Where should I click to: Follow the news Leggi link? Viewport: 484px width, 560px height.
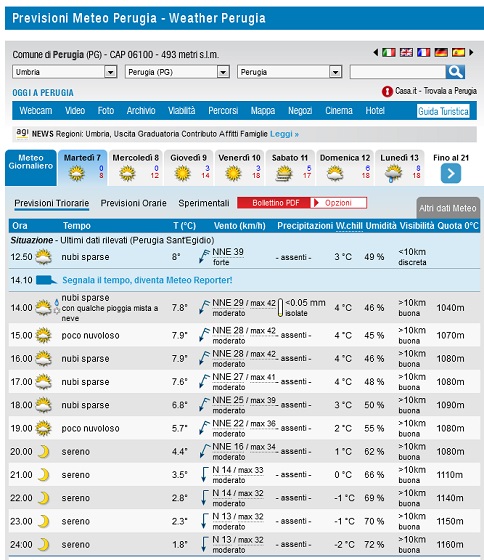coord(284,134)
